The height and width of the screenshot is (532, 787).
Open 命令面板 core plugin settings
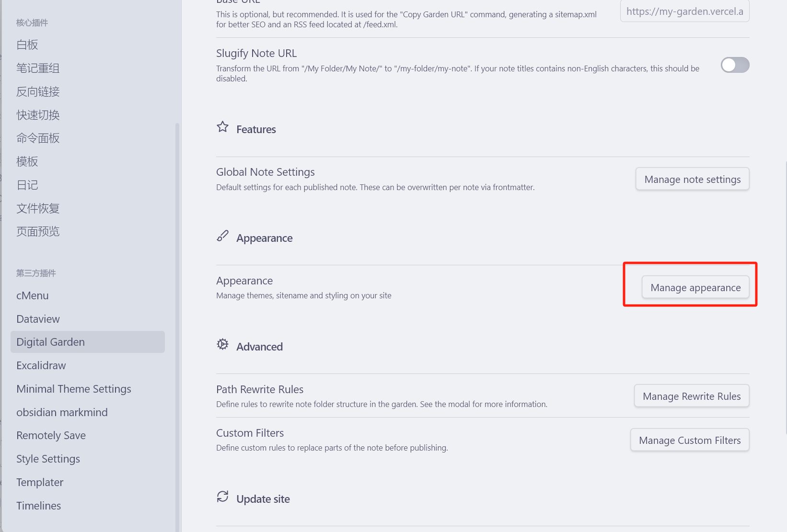38,138
